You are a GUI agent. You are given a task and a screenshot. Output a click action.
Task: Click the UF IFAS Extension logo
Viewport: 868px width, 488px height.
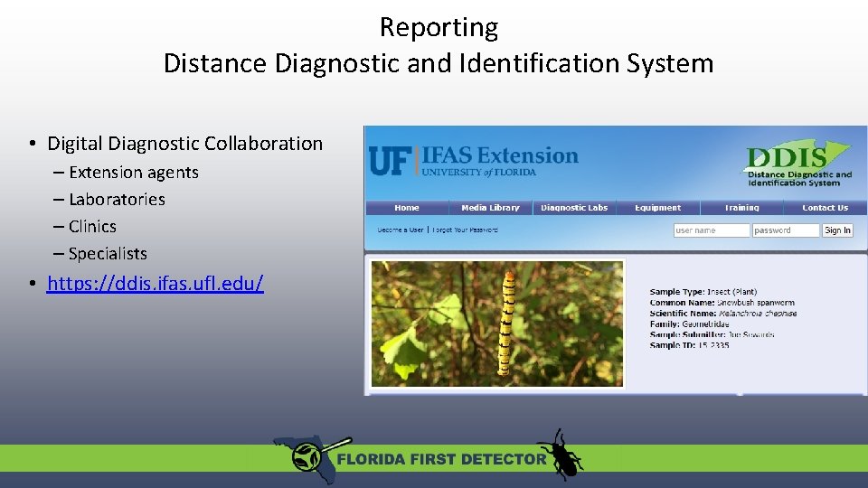473,161
